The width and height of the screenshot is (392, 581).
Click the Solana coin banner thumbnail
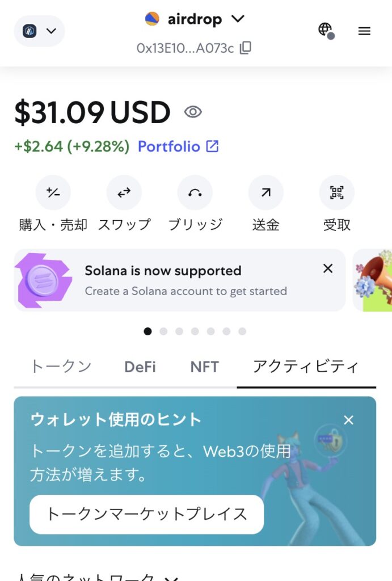point(44,280)
